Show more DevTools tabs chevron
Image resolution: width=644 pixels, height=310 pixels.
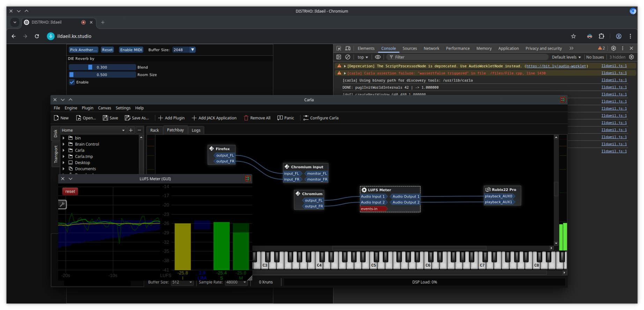(x=571, y=48)
